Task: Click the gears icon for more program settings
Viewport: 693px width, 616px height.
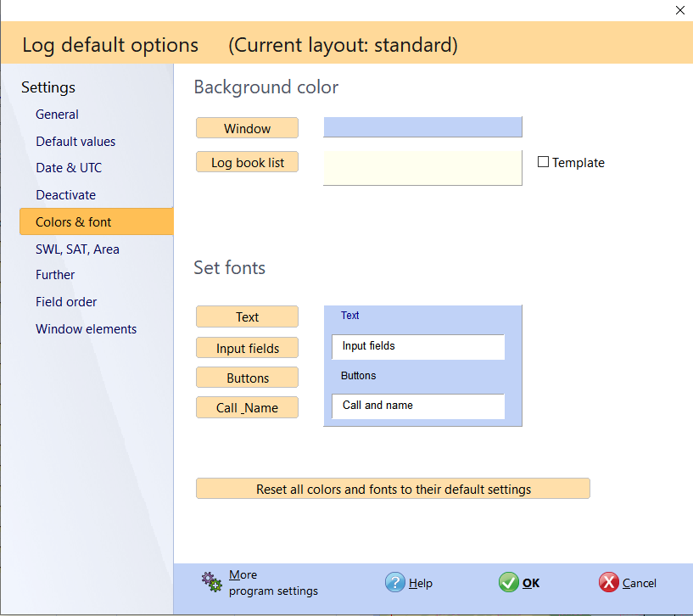Action: tap(212, 582)
